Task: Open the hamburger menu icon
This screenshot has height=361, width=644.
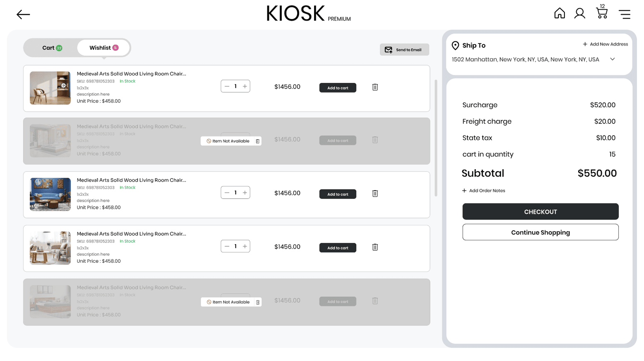Action: coord(625,15)
